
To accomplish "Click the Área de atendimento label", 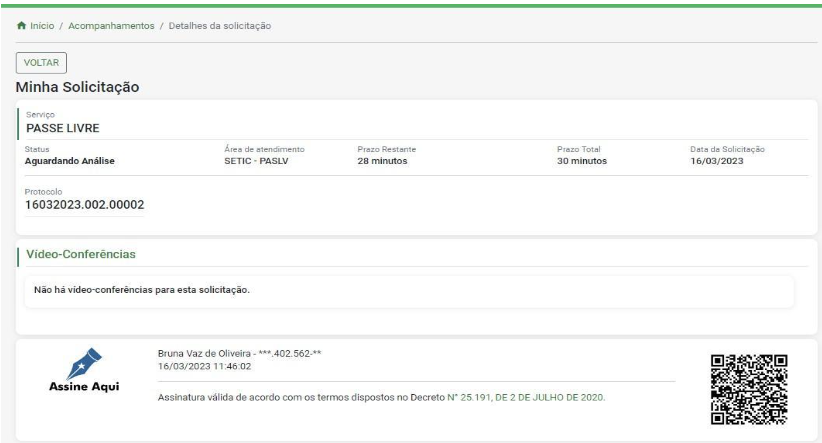I will (x=264, y=149).
